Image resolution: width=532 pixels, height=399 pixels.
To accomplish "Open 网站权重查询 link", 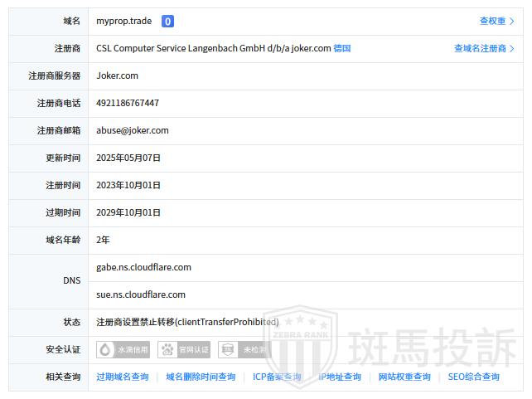I will [404, 377].
